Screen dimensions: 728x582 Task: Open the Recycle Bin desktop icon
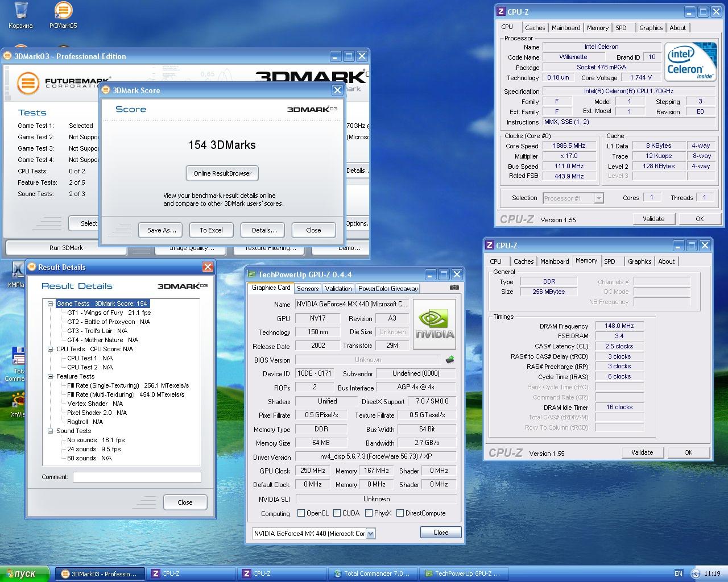20,15
